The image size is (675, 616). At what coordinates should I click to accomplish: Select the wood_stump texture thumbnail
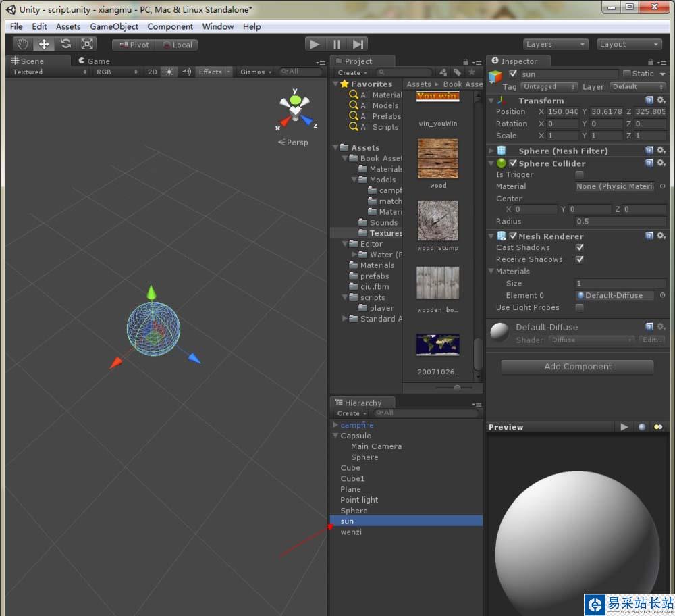pos(437,222)
